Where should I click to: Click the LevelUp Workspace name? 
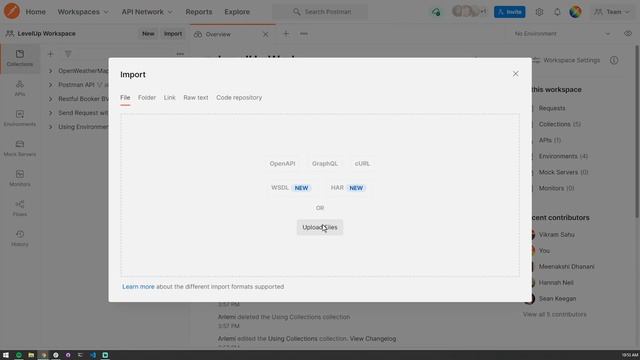(x=47, y=33)
